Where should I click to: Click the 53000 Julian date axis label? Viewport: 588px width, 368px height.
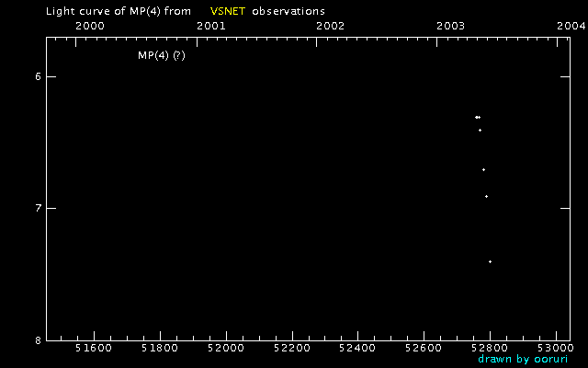[x=556, y=348]
